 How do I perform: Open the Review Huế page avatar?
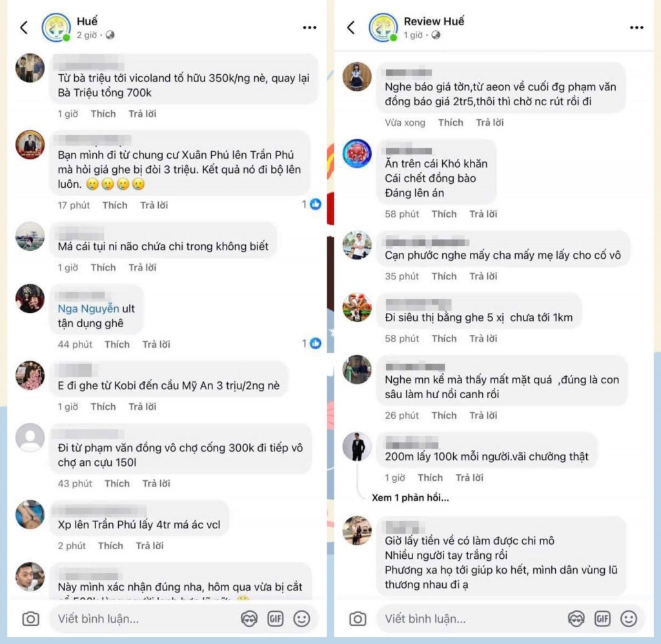pyautogui.click(x=383, y=27)
